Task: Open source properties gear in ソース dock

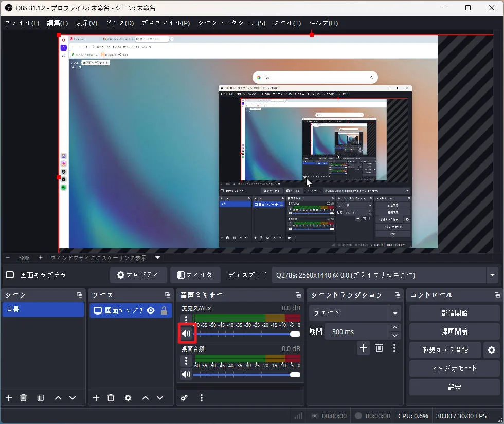Action: 128,398
